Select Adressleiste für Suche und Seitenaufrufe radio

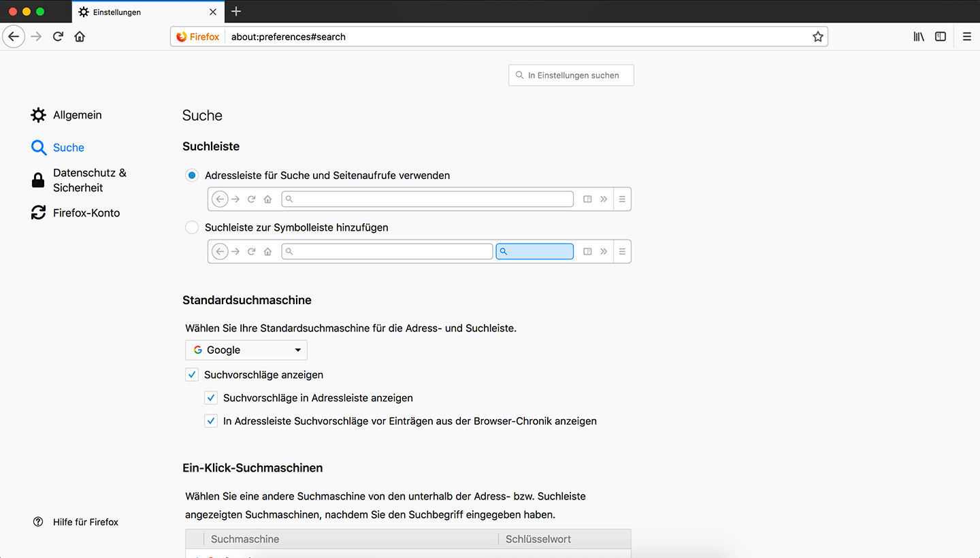coord(192,176)
